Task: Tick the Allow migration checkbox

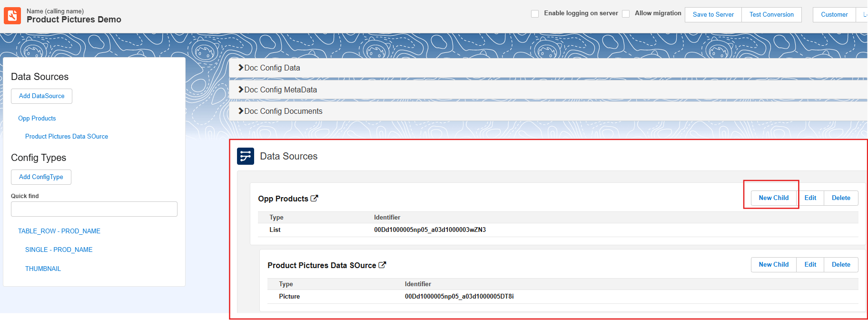Action: point(626,14)
